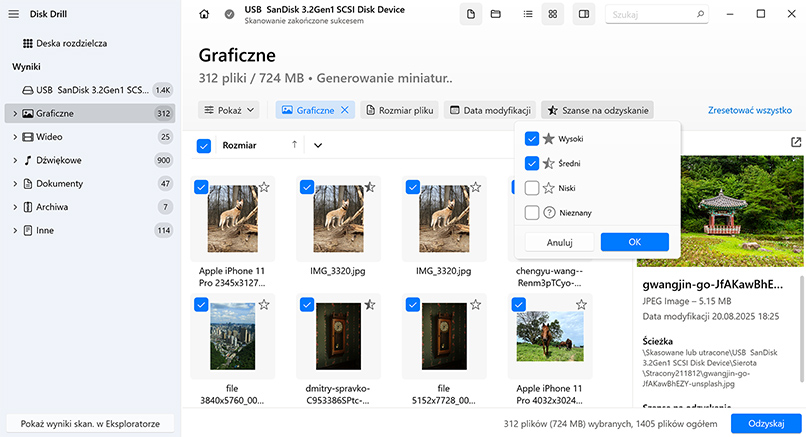Image resolution: width=806 pixels, height=437 pixels.
Task: Uncheck dmitry-spravko image checkbox
Action: 307,305
